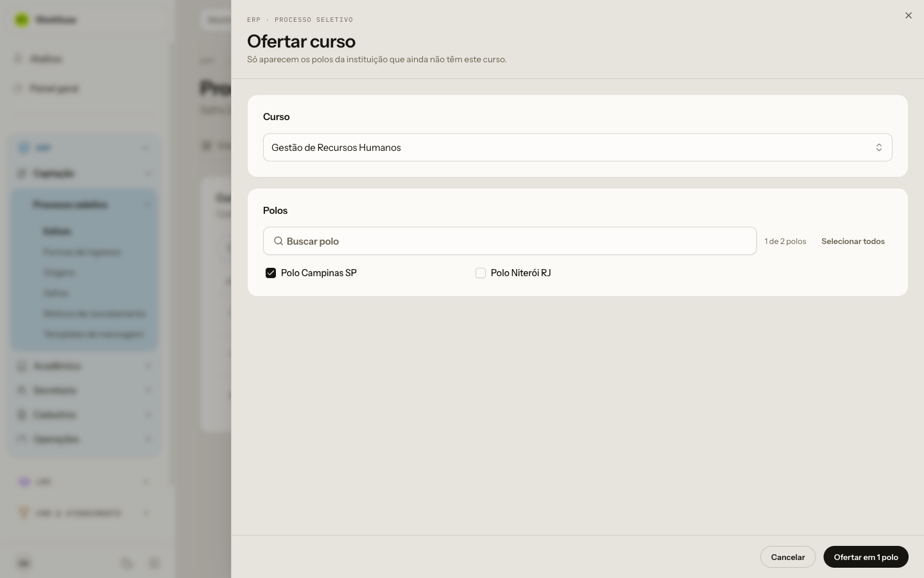924x578 pixels.
Task: Confirm with Ofertar em 1 polo button
Action: coord(866,557)
